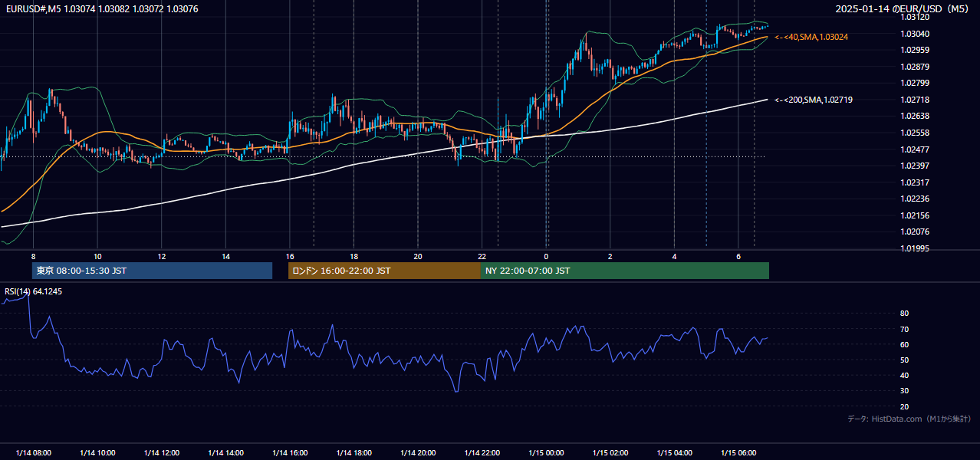This screenshot has height=460, width=980.
Task: Click hour label 16 under price chart
Action: coord(290,256)
